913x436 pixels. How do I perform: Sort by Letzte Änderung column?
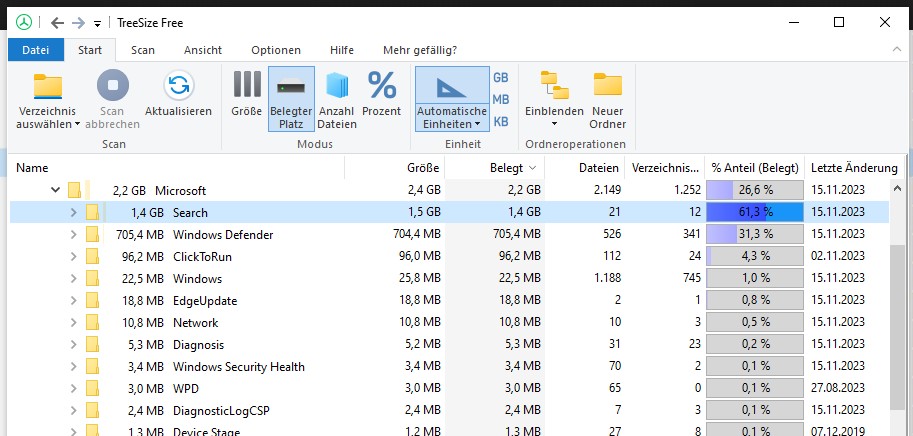(x=854, y=168)
